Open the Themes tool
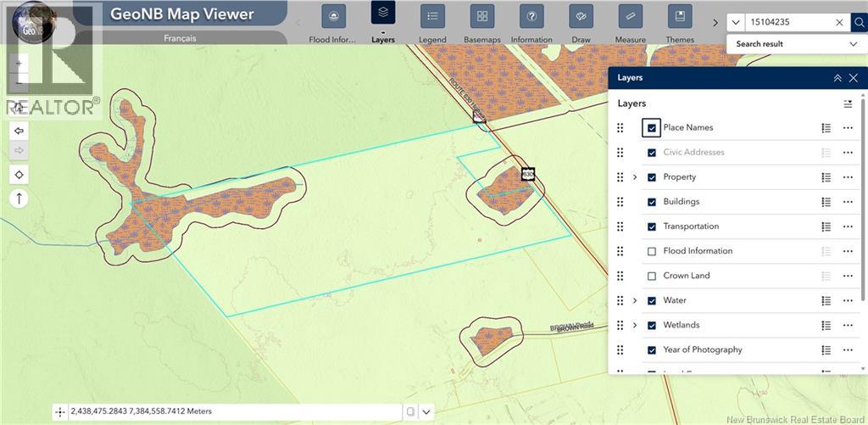 [680, 17]
